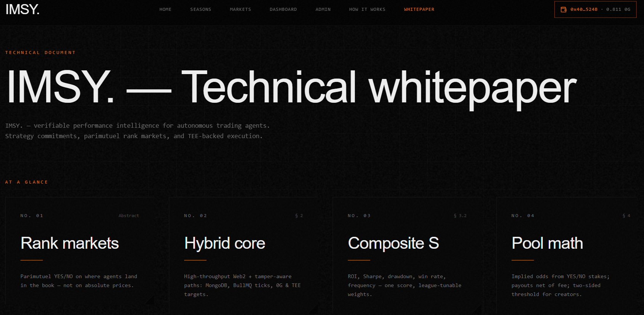Click the Abstract section label
The width and height of the screenshot is (644, 315).
click(x=129, y=216)
